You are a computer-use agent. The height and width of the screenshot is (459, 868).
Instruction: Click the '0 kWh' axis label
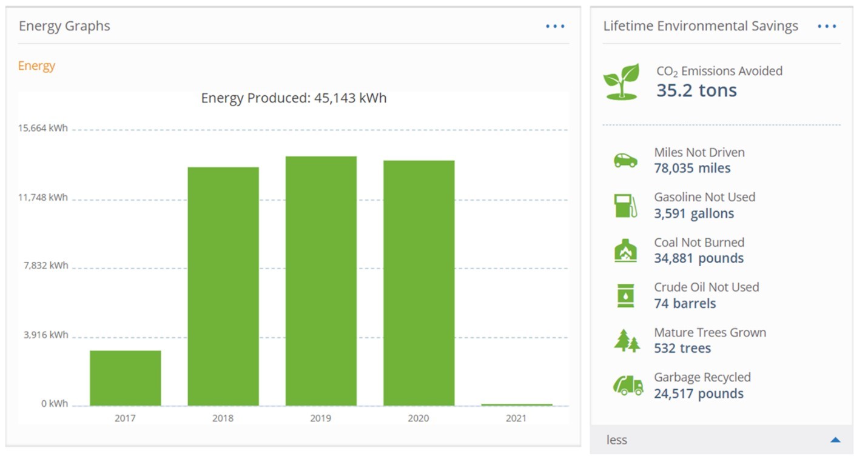[55, 403]
